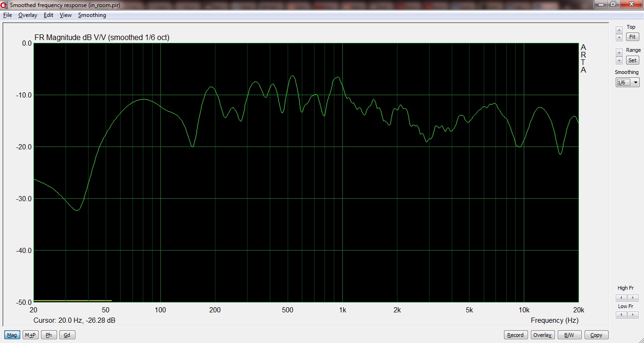
Task: Click the -10.0 dB axis label
Action: [x=24, y=95]
